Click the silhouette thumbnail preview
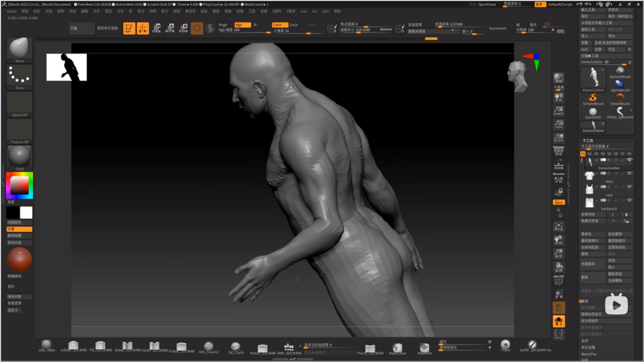The image size is (644, 362). coord(67,67)
